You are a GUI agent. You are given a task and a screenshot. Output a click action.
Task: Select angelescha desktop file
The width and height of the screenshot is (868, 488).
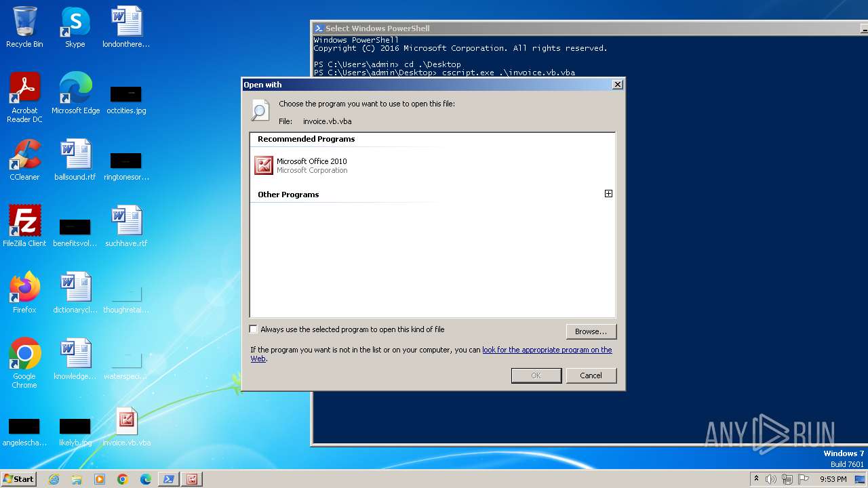point(24,431)
